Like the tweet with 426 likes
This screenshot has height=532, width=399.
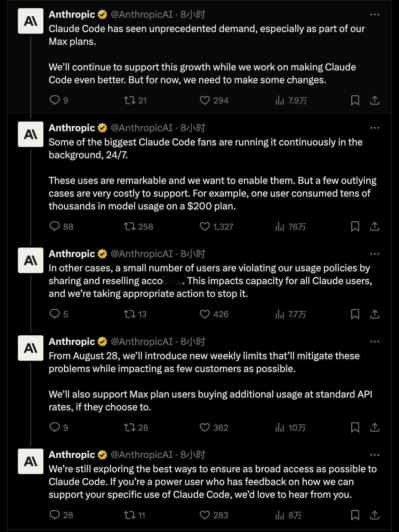pyautogui.click(x=214, y=314)
